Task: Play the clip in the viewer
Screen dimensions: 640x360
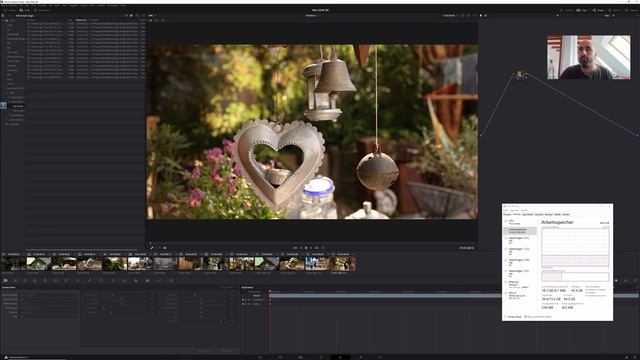Action: click(311, 248)
